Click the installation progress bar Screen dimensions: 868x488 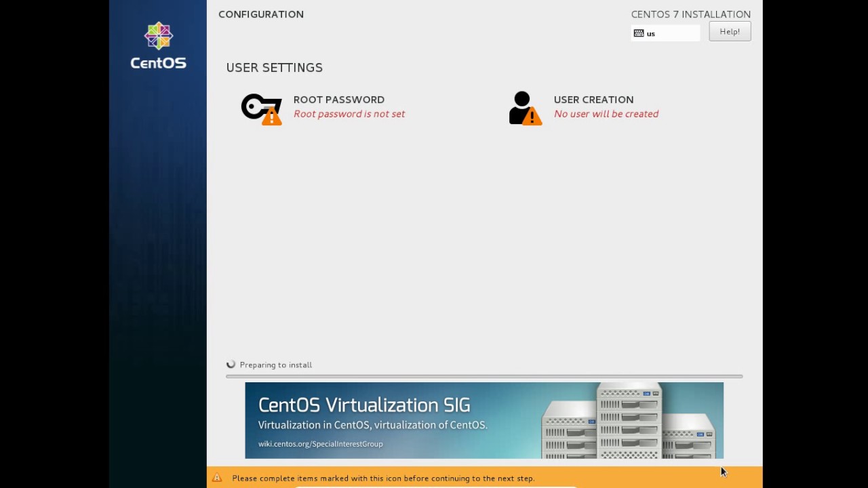tap(484, 376)
